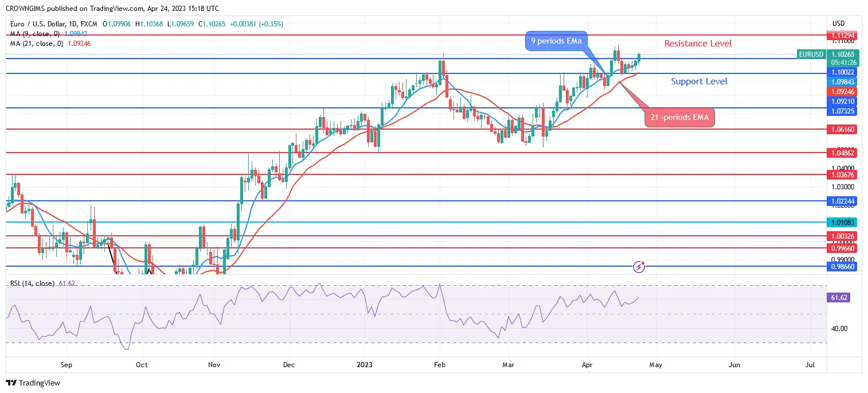The width and height of the screenshot is (868, 393).
Task: Select the 21 -periods EMA callout box
Action: click(679, 118)
